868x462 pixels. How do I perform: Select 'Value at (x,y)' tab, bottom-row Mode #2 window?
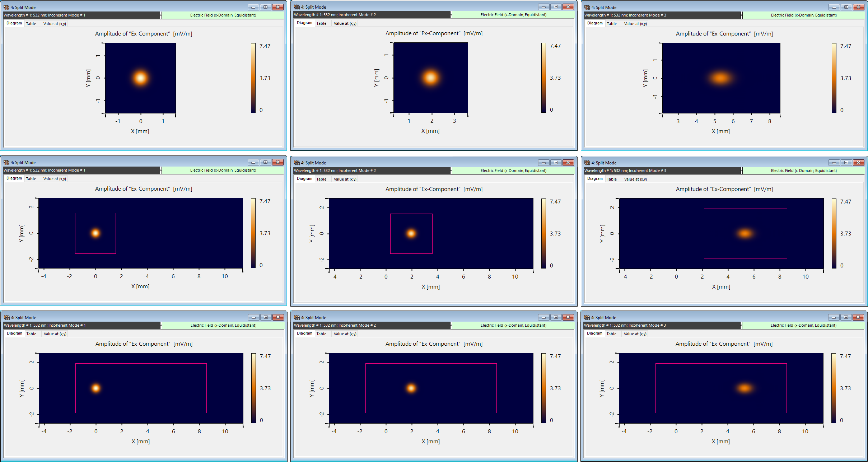345,334
